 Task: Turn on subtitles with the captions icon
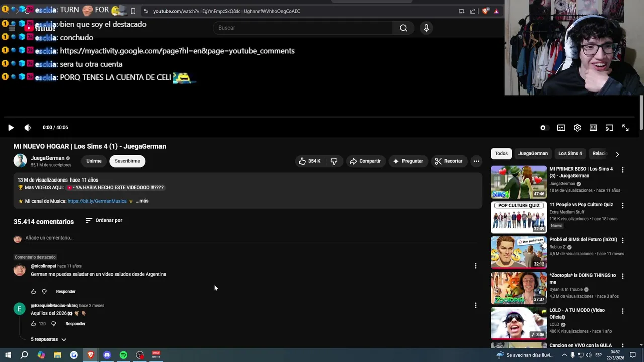point(561,128)
